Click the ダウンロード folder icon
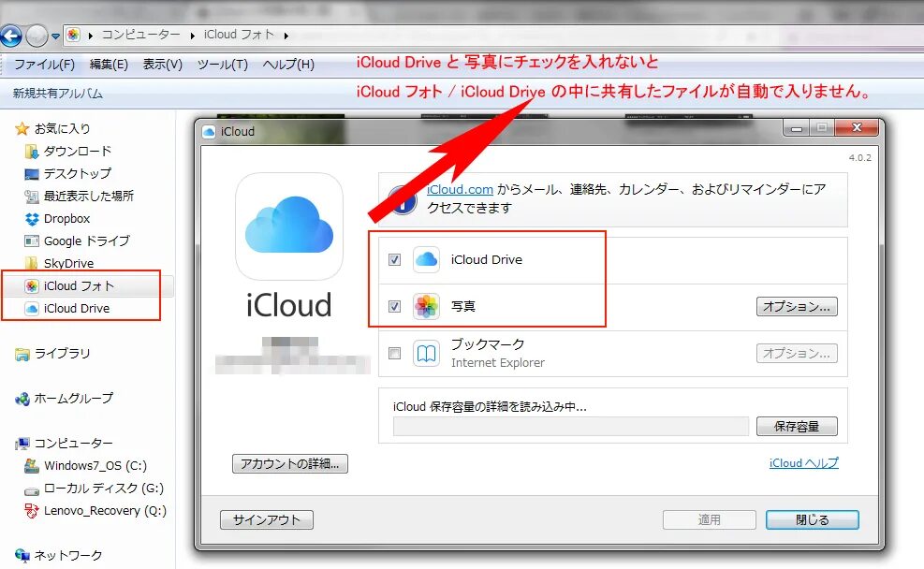This screenshot has height=569, width=924. [31, 152]
